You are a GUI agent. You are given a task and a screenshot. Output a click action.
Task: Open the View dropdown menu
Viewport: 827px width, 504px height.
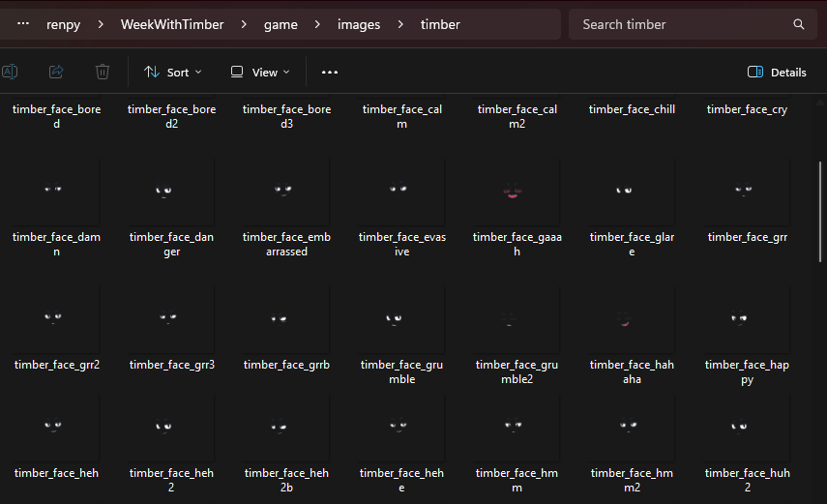[260, 73]
